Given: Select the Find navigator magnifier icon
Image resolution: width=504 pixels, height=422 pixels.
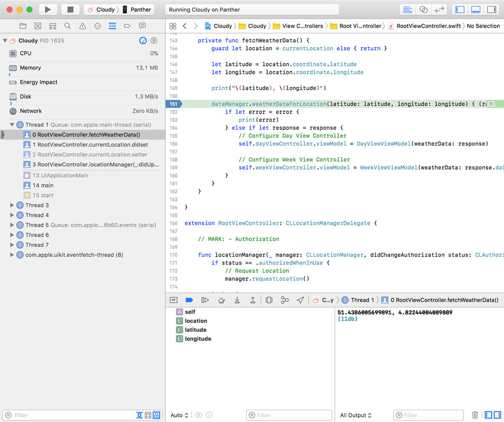Looking at the screenshot, I should (67, 26).
